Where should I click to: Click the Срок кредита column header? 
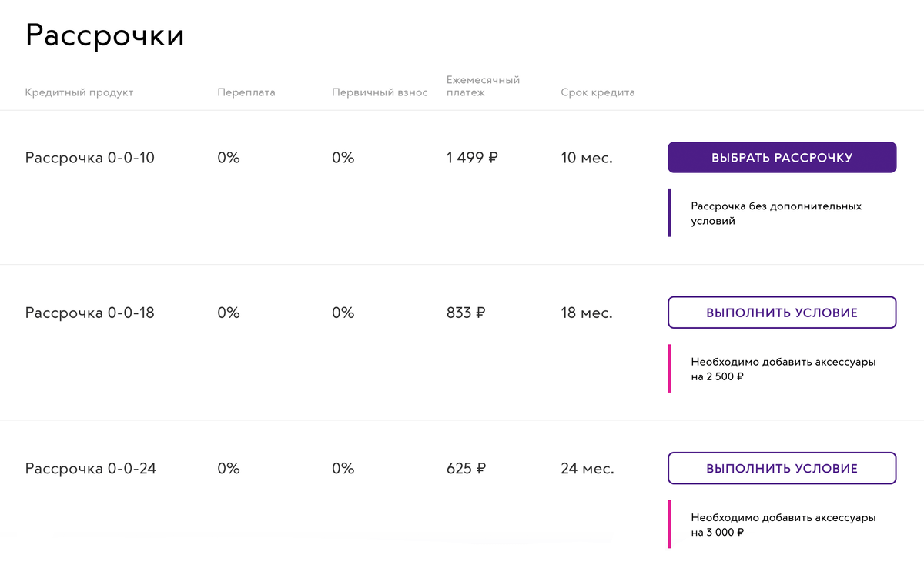[x=598, y=92]
